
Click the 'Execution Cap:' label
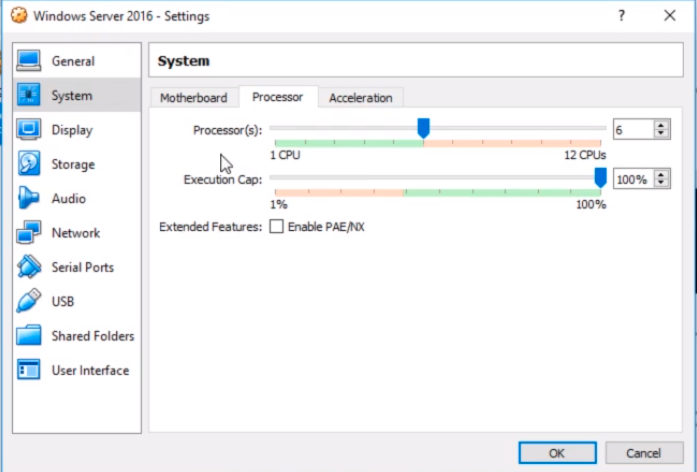223,180
